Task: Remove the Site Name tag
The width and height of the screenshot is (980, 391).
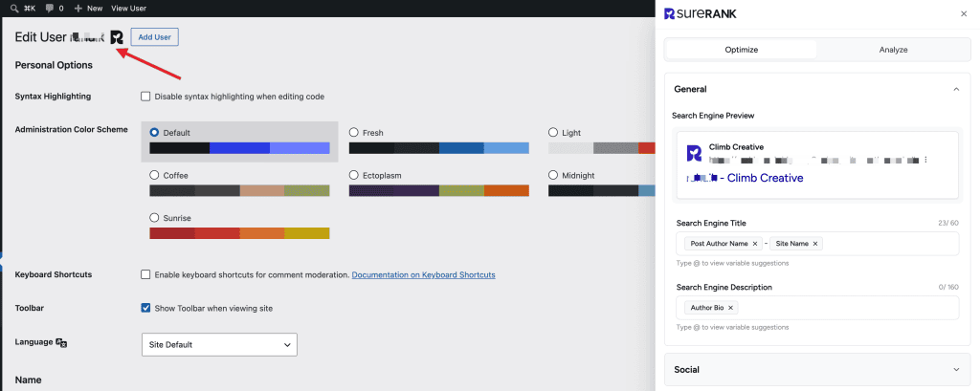Action: pyautogui.click(x=815, y=244)
